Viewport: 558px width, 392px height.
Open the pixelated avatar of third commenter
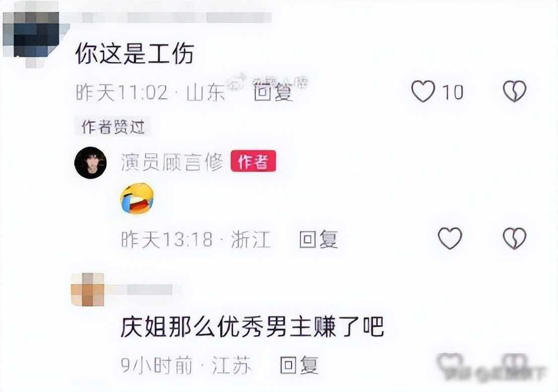(x=88, y=289)
